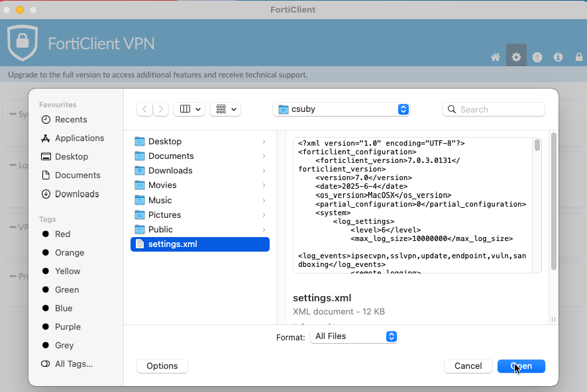
Task: Go forward with the right chevron button
Action: [160, 109]
